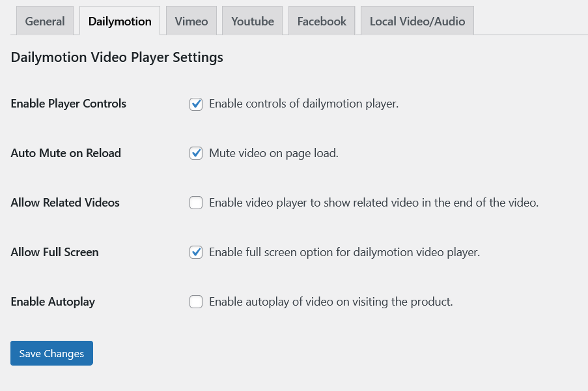Switch to Local Video/Audio tab
588x391 pixels.
click(x=417, y=22)
